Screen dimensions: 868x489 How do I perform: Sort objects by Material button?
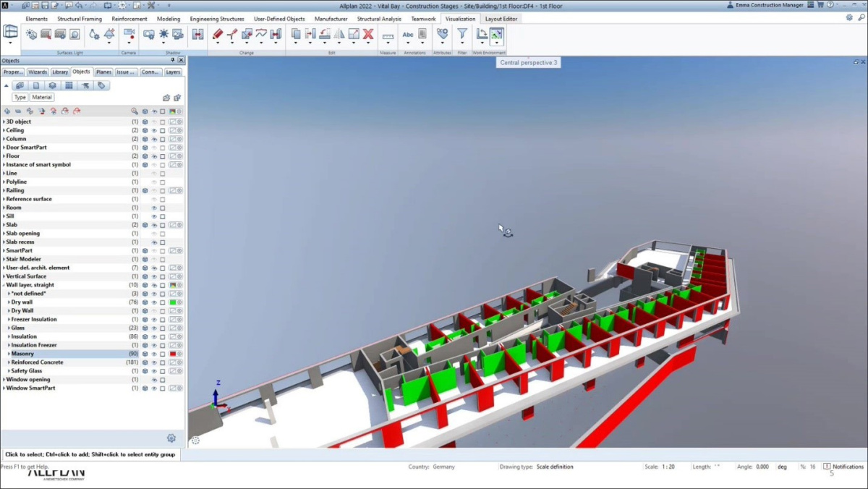click(x=42, y=97)
